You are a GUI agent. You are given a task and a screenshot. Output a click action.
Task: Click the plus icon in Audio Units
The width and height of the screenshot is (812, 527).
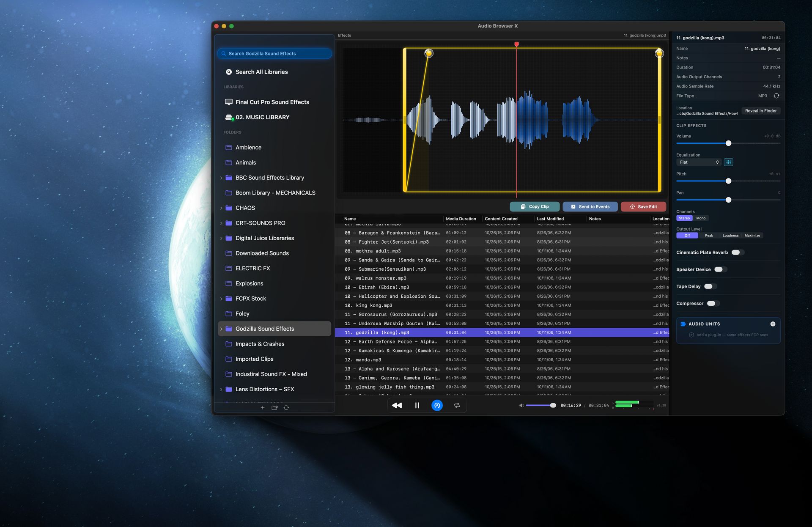coord(773,324)
